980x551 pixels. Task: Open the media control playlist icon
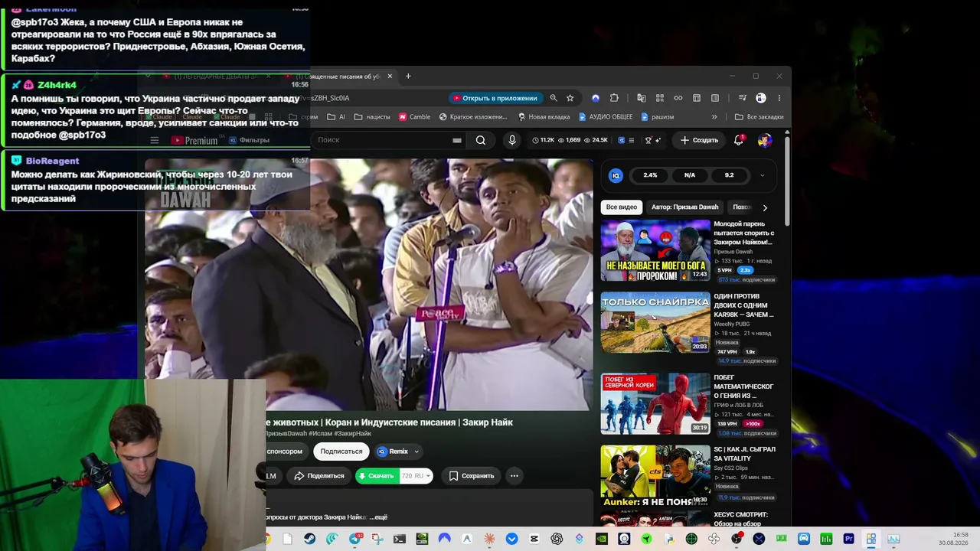click(742, 98)
